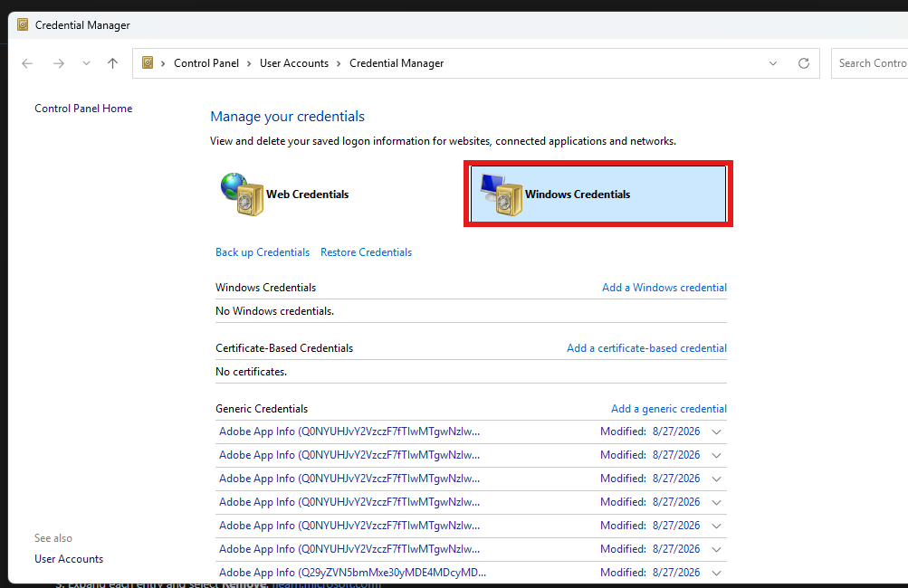This screenshot has width=908, height=588.
Task: Open the recent locations chevron
Action: coord(86,63)
